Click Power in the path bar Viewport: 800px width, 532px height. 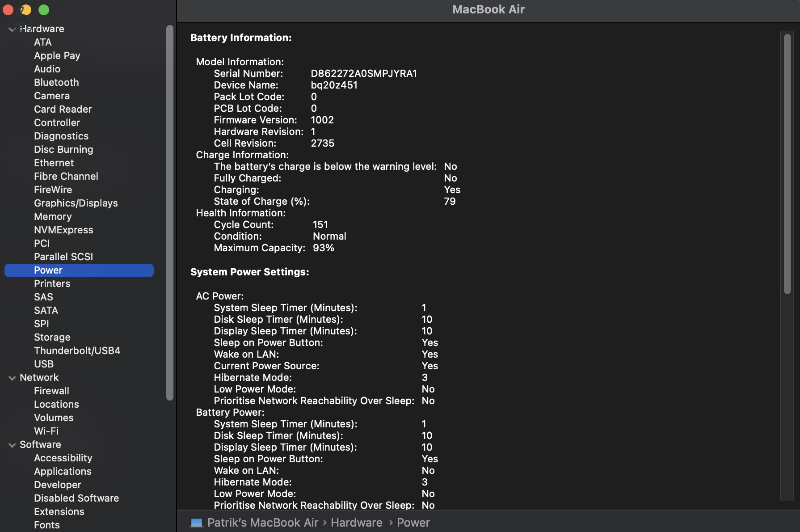(413, 523)
